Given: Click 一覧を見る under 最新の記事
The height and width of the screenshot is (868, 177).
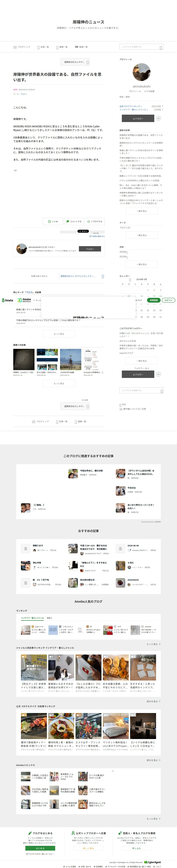Looking at the screenshot, I should [x=142, y=211].
